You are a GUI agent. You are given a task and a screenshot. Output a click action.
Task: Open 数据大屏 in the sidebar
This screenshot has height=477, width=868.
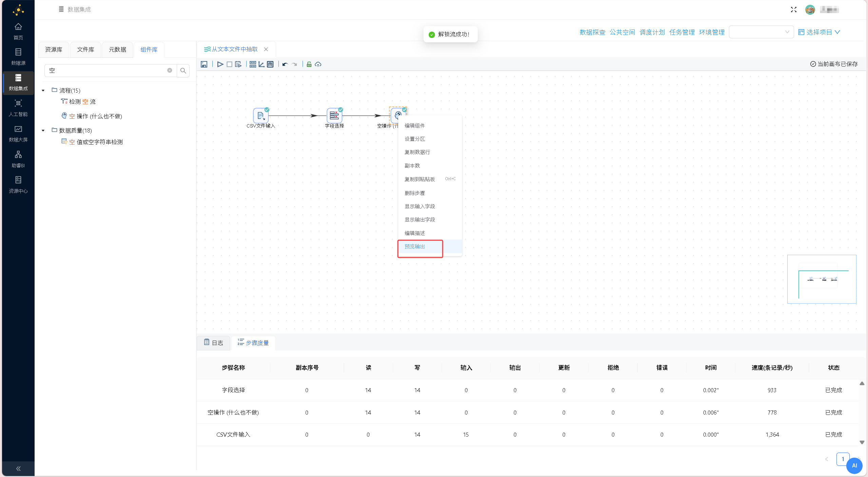click(x=18, y=134)
